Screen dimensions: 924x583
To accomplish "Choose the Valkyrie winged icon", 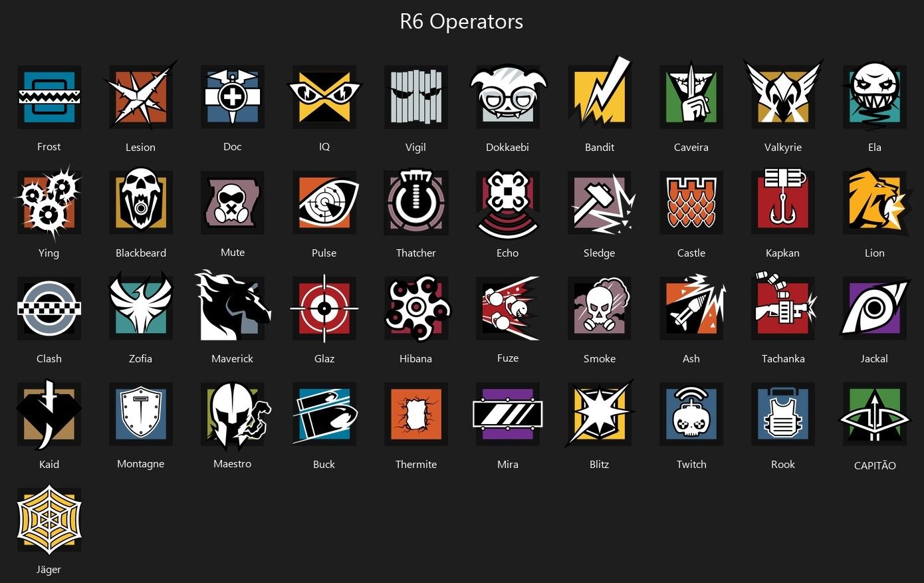I will 783,92.
